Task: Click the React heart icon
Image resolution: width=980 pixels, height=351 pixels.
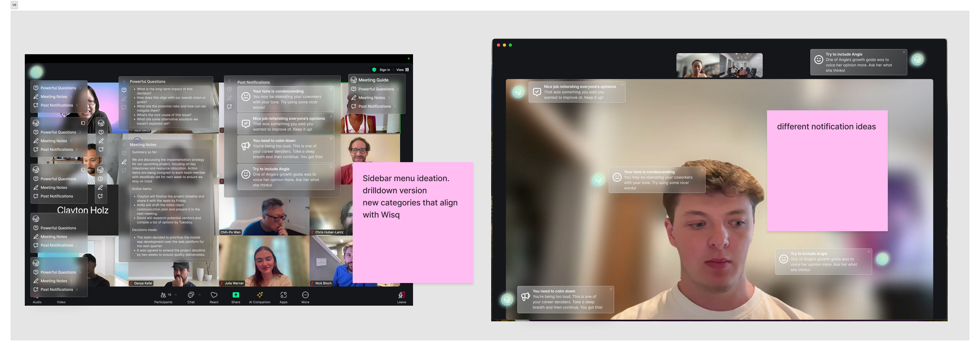Action: coord(214,295)
